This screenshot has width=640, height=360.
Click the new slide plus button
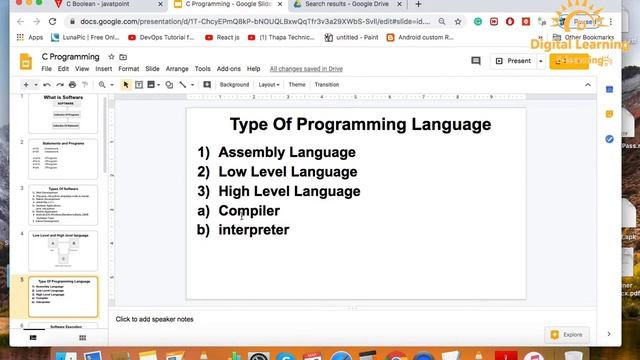26,85
